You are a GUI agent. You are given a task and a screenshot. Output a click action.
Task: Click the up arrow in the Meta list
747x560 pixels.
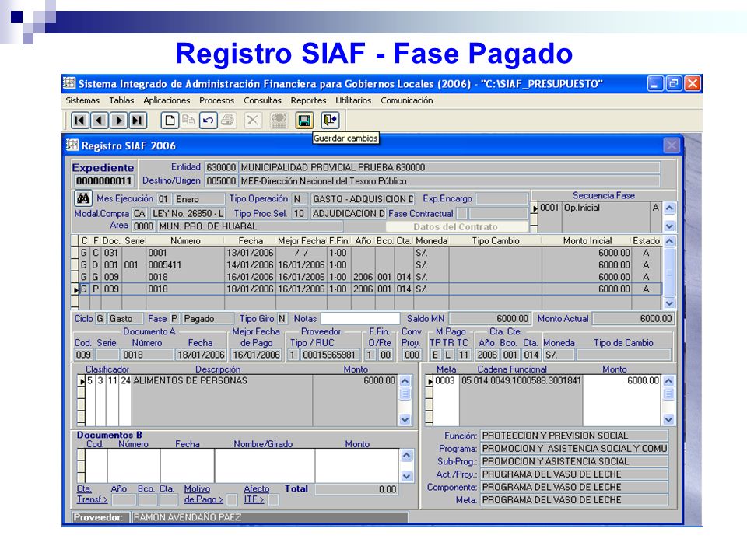(x=668, y=381)
